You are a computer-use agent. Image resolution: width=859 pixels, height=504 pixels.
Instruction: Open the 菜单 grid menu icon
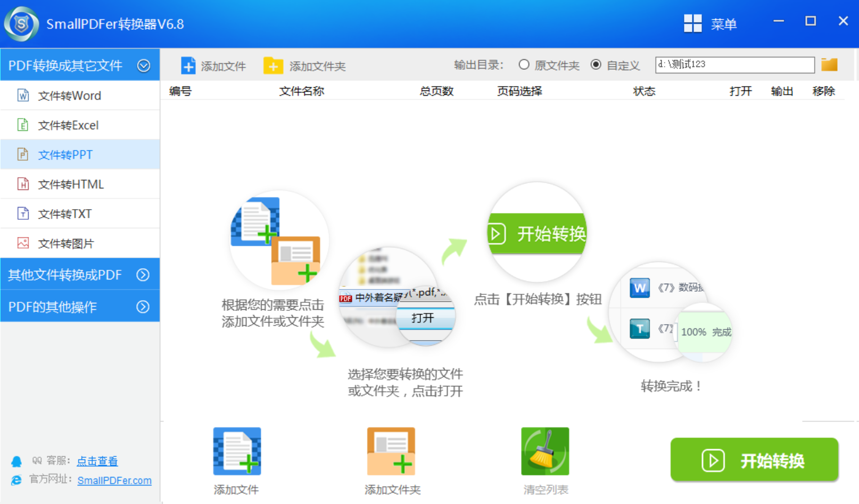coord(692,23)
